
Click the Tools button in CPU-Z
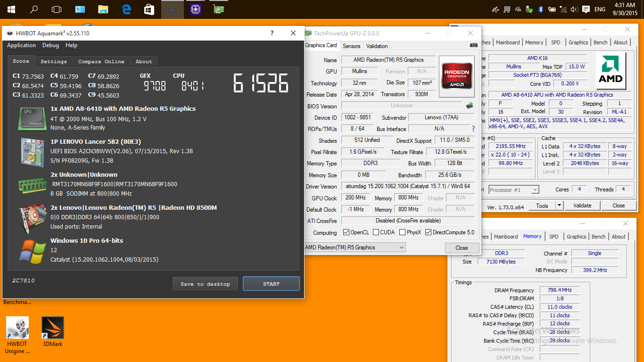[542, 206]
